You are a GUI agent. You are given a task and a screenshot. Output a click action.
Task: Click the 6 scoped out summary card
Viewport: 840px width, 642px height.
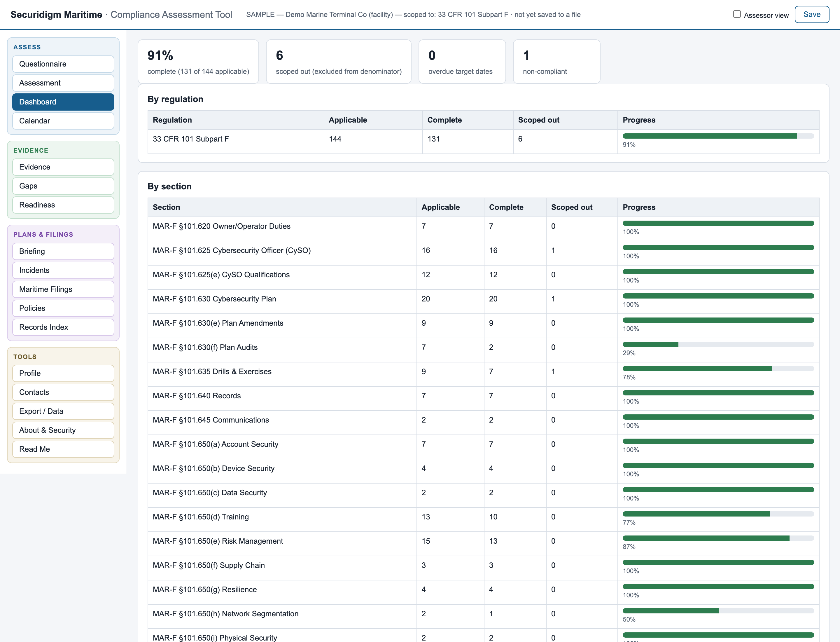click(338, 62)
